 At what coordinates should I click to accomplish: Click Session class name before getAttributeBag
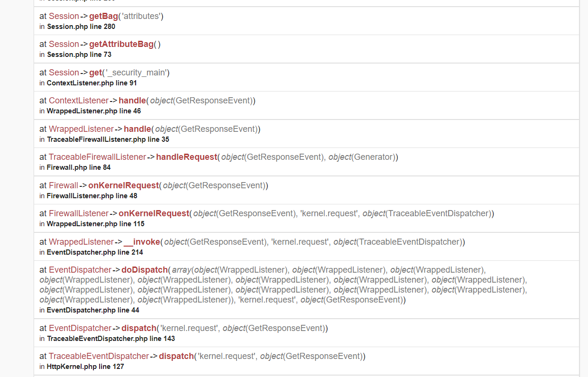pyautogui.click(x=64, y=44)
